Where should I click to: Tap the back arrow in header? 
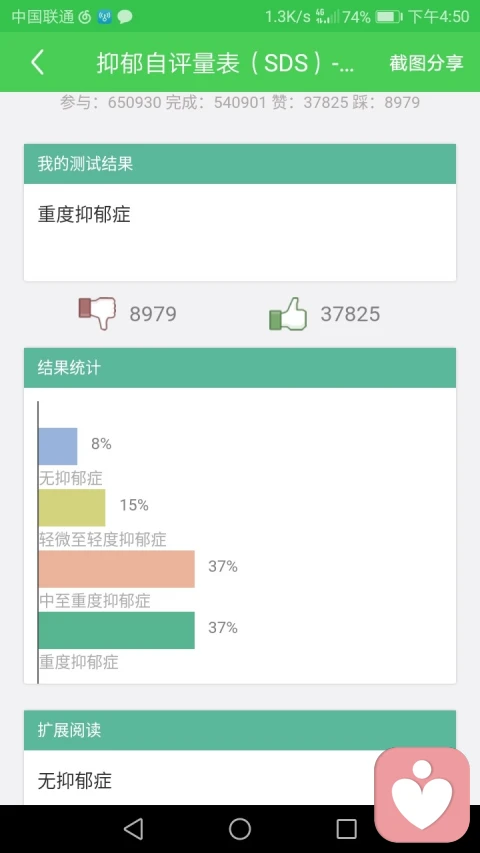pyautogui.click(x=37, y=63)
